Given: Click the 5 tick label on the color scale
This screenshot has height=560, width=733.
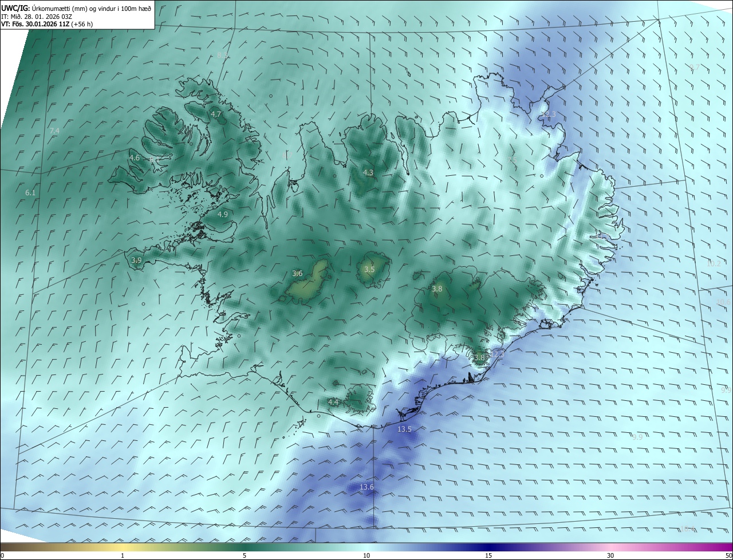Looking at the screenshot, I should [x=245, y=555].
